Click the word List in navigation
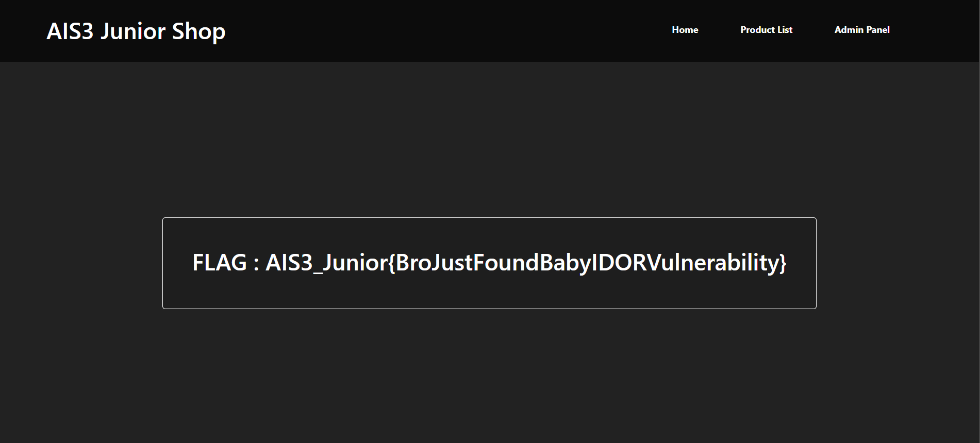Viewport: 980px width, 443px height. point(785,30)
